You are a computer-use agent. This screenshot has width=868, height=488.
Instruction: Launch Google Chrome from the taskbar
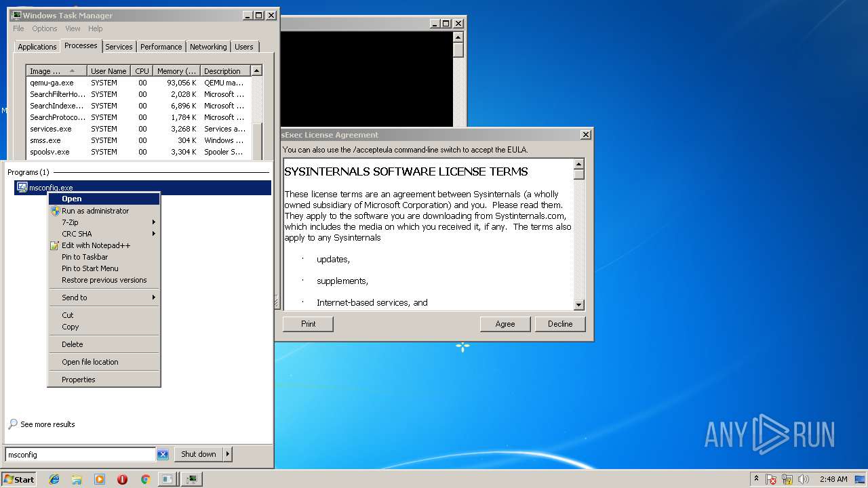[145, 479]
